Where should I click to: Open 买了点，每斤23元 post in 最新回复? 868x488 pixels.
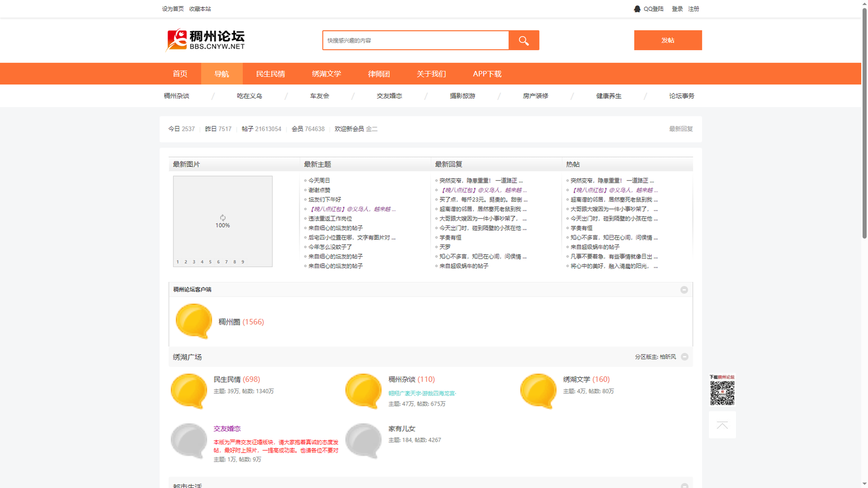(x=483, y=199)
